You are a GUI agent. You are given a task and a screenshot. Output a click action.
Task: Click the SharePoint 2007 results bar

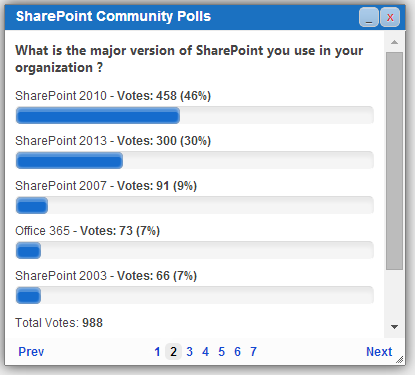195,206
